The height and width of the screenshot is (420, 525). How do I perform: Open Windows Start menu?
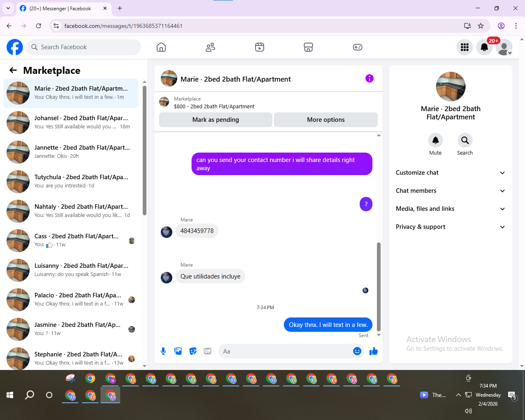(10, 395)
